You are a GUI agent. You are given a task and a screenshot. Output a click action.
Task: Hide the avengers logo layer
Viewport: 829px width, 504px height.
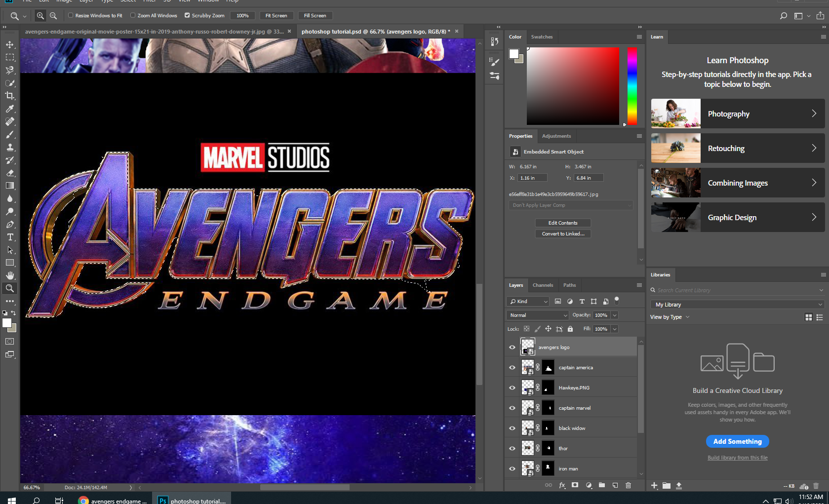tap(512, 348)
